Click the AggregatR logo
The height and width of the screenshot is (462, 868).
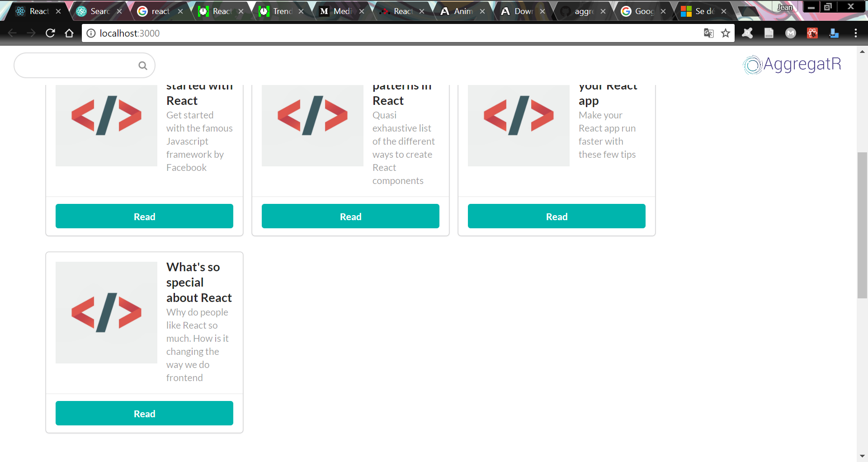tap(792, 65)
